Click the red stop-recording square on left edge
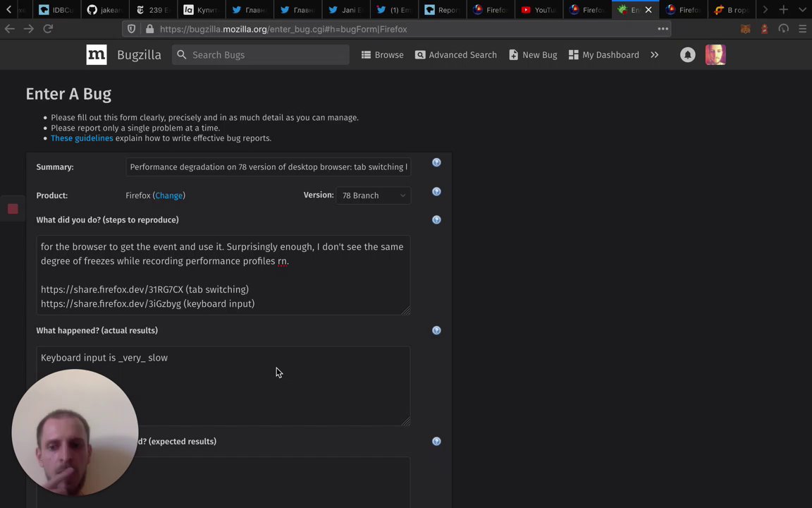812x508 pixels. (13, 209)
